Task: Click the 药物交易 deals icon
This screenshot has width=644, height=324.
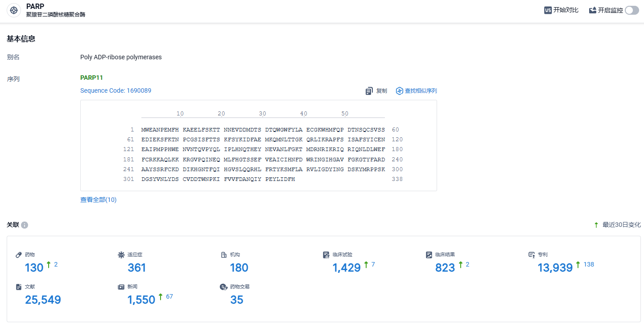Action: 224,287
